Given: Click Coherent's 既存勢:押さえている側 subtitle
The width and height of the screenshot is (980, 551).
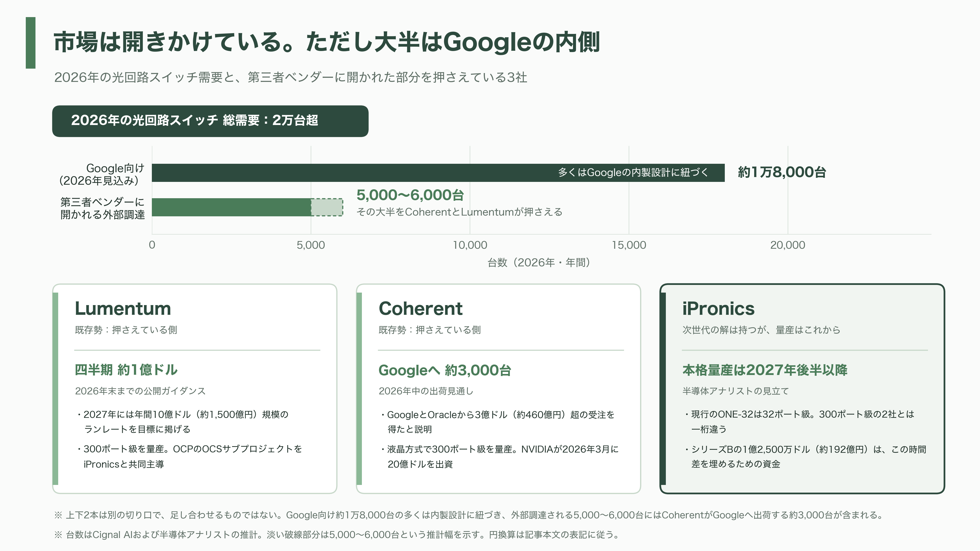Looking at the screenshot, I should [x=430, y=330].
